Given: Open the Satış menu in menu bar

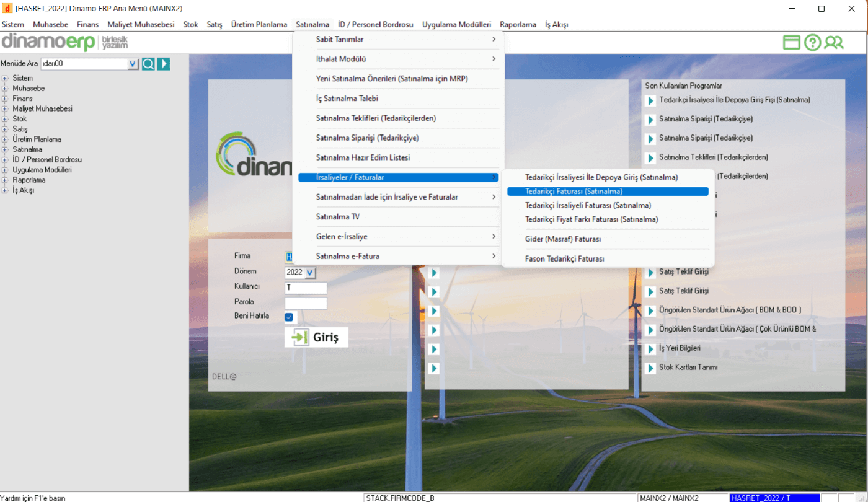Looking at the screenshot, I should [215, 25].
